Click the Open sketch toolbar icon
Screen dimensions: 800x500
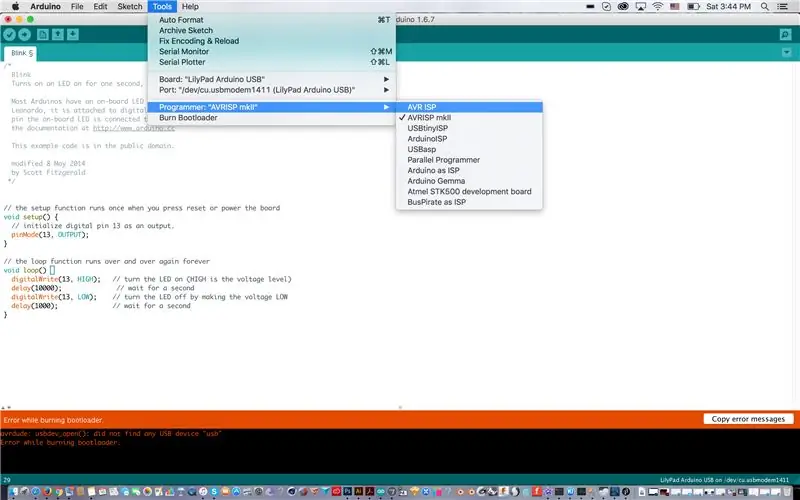tap(58, 34)
